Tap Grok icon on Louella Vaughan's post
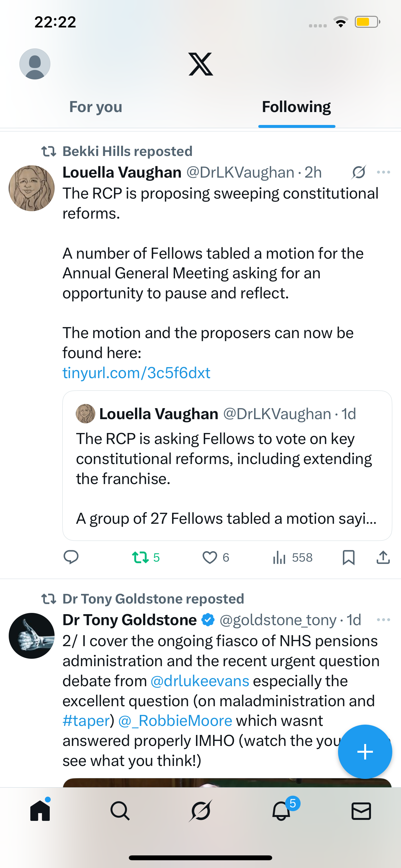This screenshot has width=401, height=868. tap(358, 172)
